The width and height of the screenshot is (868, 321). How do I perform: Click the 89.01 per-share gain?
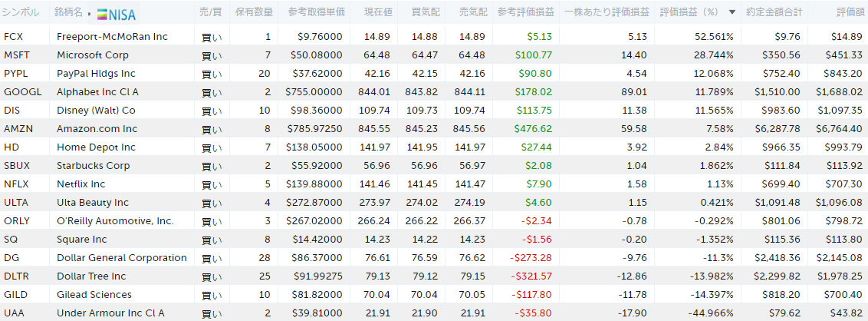634,92
